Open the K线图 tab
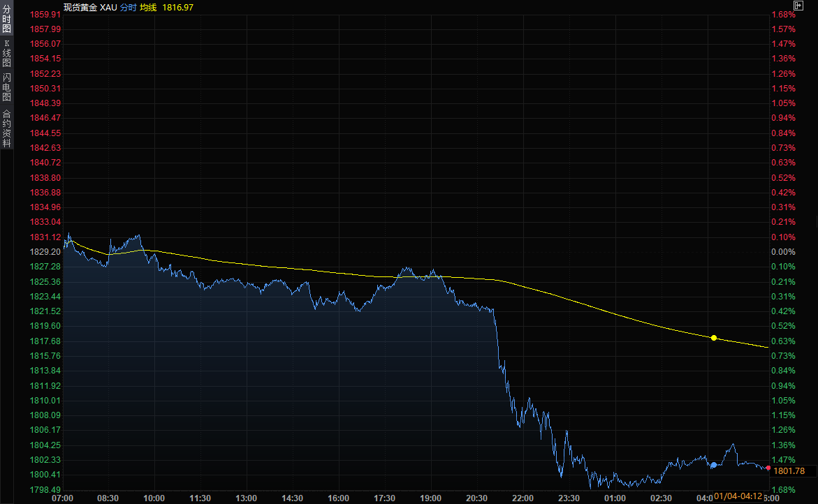This screenshot has width=818, height=504. 6,53
